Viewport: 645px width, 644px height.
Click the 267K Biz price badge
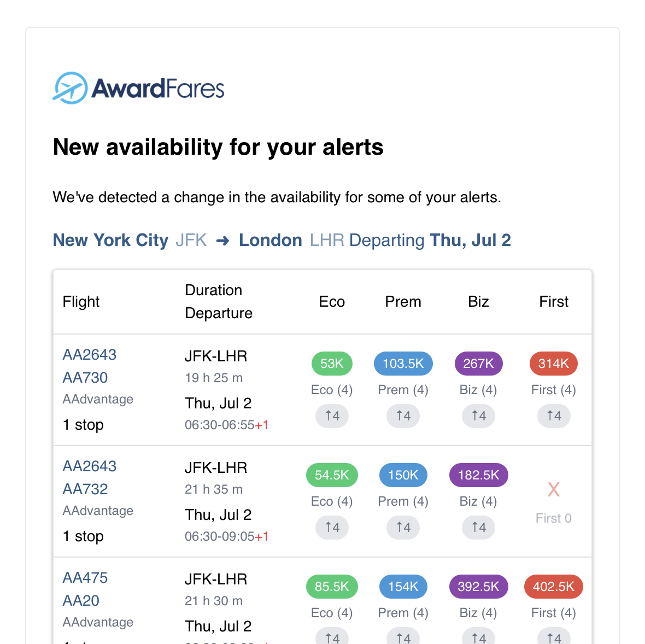tap(478, 364)
